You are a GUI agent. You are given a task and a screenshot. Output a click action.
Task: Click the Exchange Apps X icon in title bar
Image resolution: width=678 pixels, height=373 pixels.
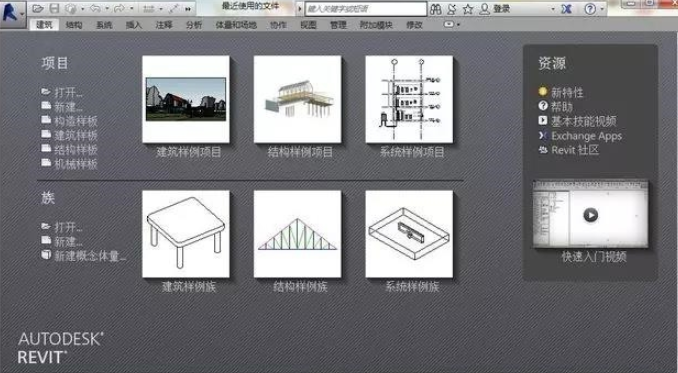566,9
